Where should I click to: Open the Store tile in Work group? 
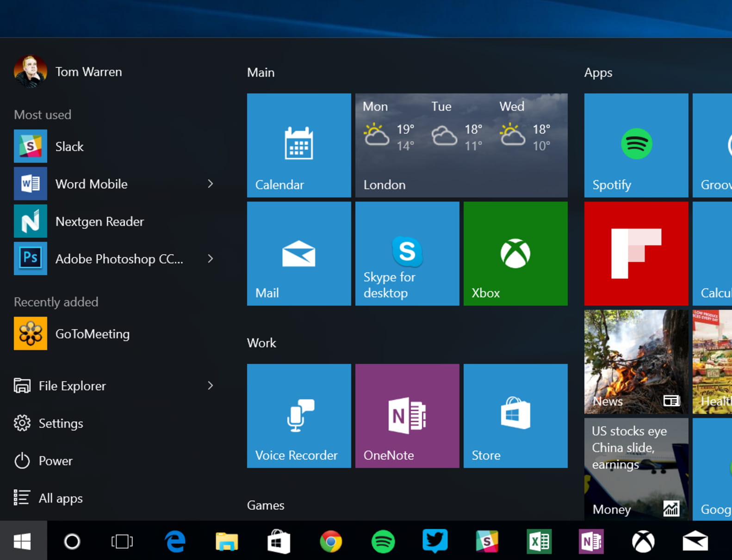pyautogui.click(x=515, y=416)
